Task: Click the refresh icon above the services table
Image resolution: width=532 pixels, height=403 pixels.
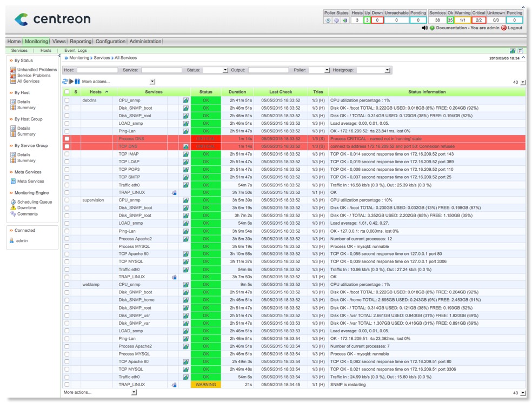Action: (x=64, y=81)
